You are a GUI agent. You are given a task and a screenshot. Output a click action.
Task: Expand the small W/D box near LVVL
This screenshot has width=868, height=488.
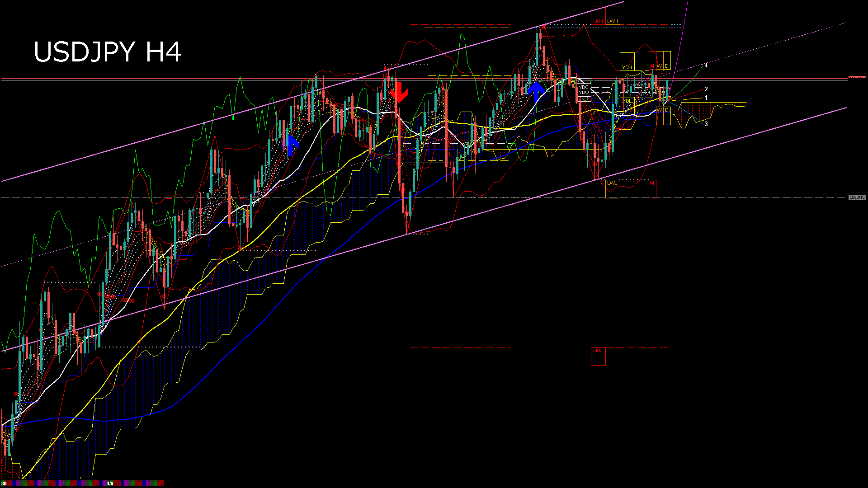(x=663, y=109)
